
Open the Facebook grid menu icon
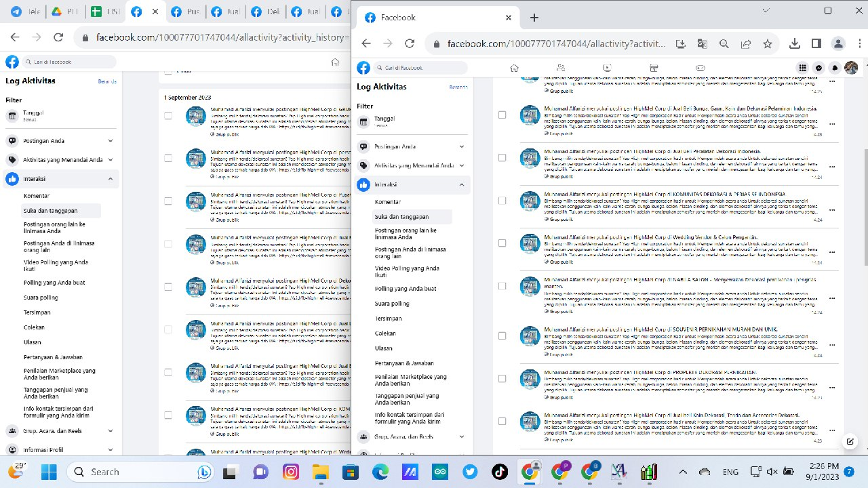point(803,68)
